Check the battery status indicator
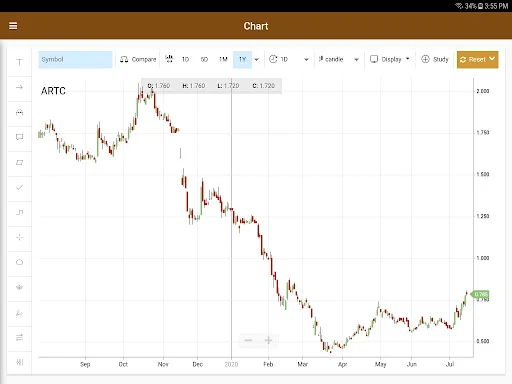Image resolution: width=512 pixels, height=384 pixels. pos(480,6)
